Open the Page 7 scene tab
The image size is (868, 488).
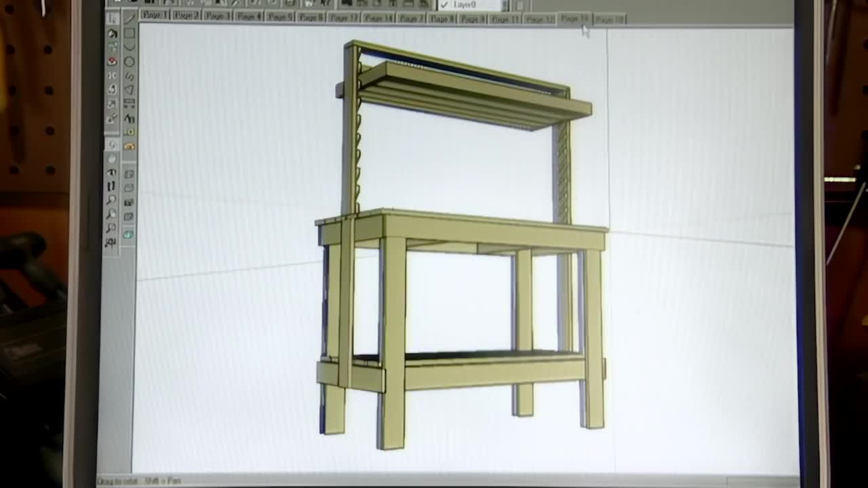point(410,18)
